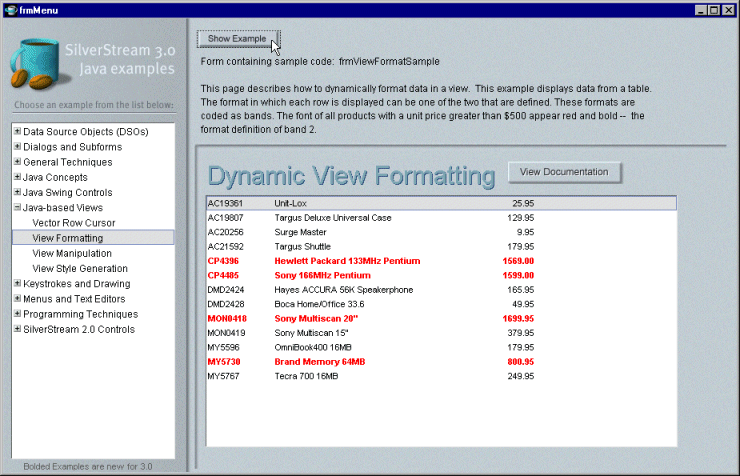
Task: Select the Programming Techniques label
Action: click(x=81, y=314)
